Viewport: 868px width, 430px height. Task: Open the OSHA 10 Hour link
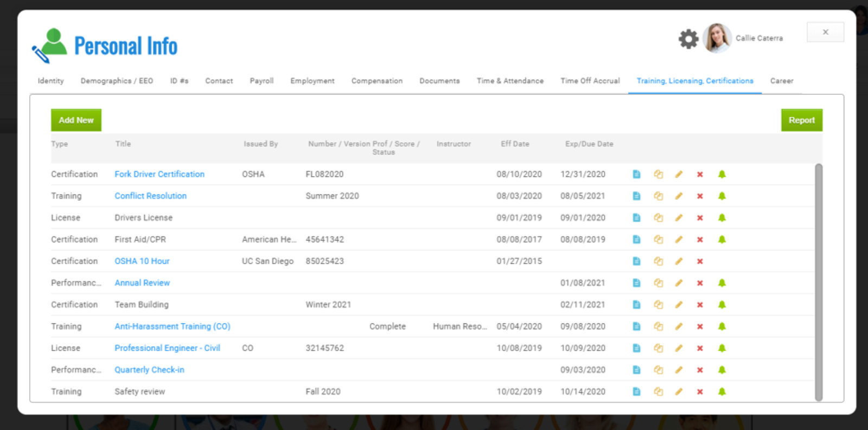(x=142, y=261)
